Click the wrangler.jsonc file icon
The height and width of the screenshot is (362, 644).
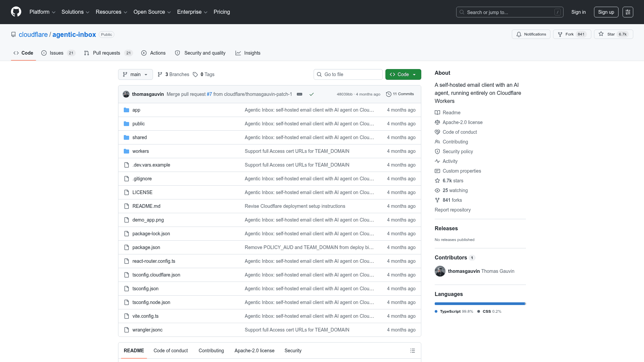pyautogui.click(x=126, y=330)
